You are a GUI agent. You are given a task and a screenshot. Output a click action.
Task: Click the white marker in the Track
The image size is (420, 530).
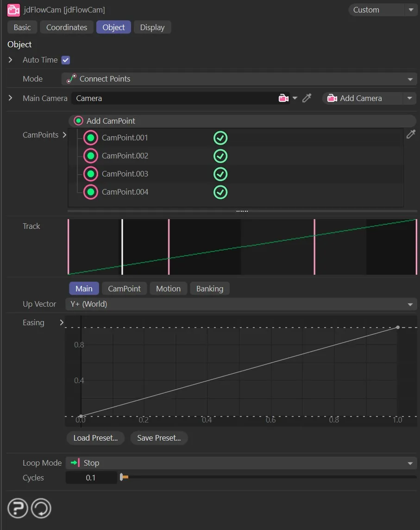[x=122, y=247]
